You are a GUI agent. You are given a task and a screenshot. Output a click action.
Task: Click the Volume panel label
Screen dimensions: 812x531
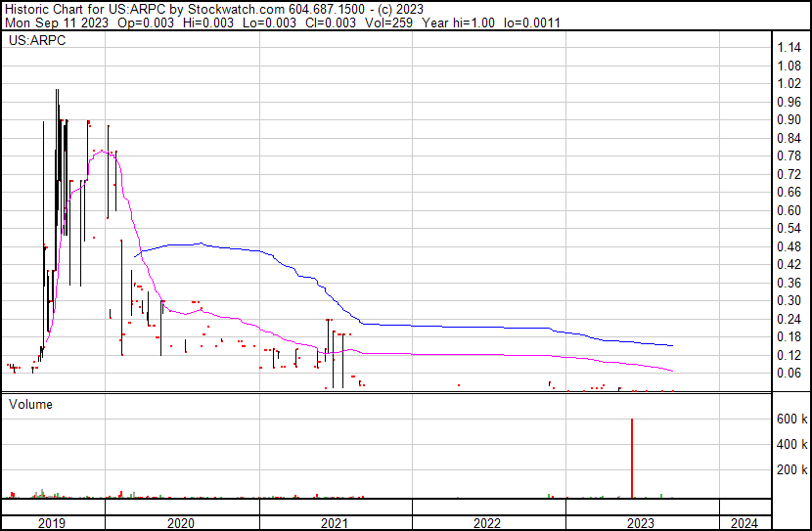click(31, 404)
